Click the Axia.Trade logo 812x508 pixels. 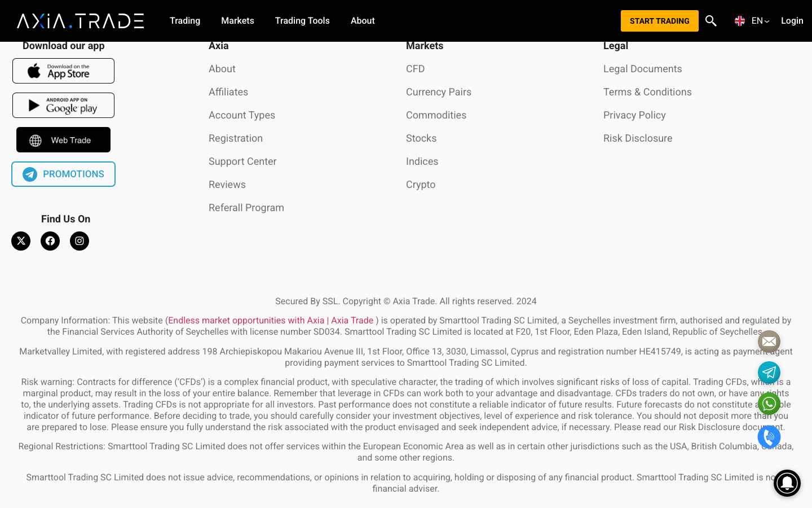(80, 21)
